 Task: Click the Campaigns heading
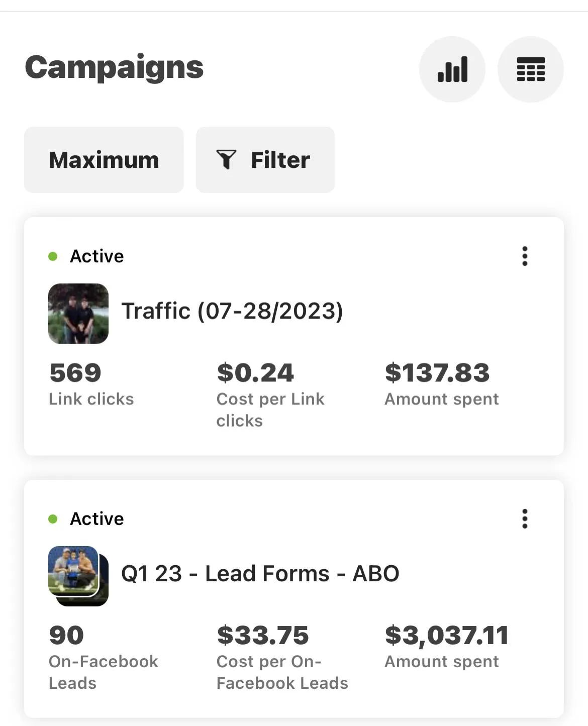coord(114,67)
